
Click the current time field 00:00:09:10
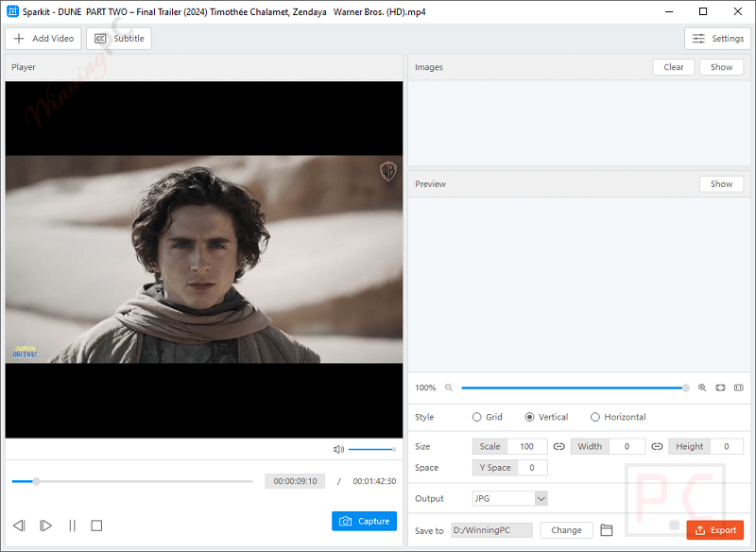tap(295, 481)
